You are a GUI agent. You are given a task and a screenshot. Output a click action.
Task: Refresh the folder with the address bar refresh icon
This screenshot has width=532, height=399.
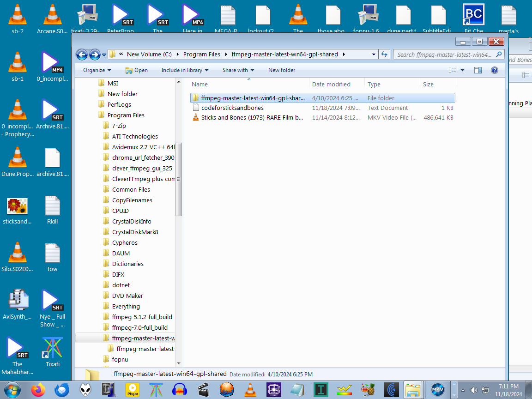pos(384,54)
